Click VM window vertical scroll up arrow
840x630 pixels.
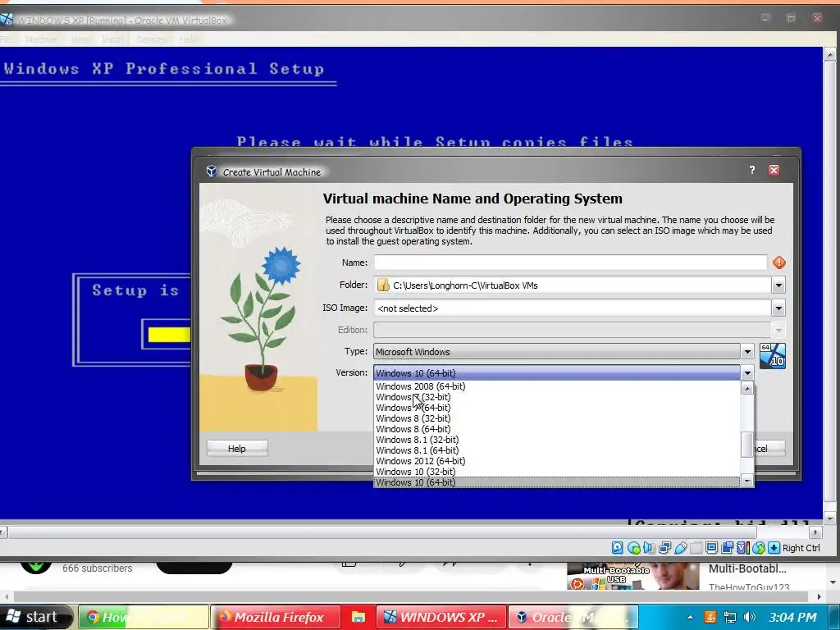click(830, 54)
